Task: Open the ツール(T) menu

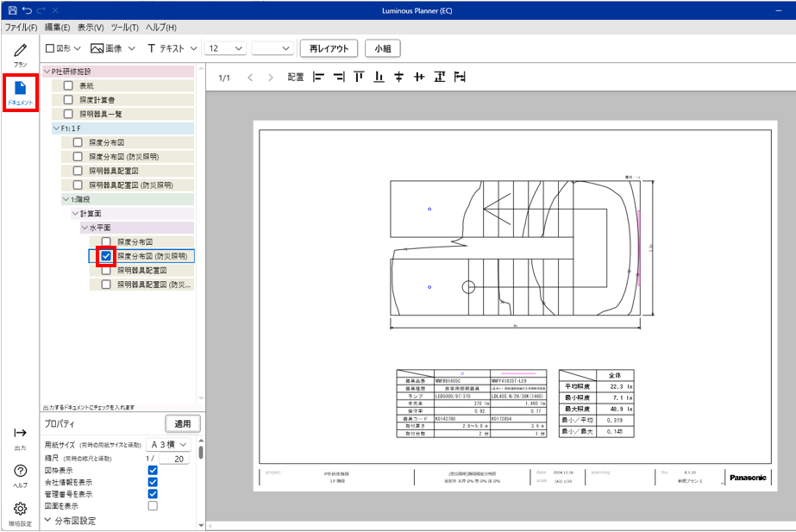Action: click(125, 28)
